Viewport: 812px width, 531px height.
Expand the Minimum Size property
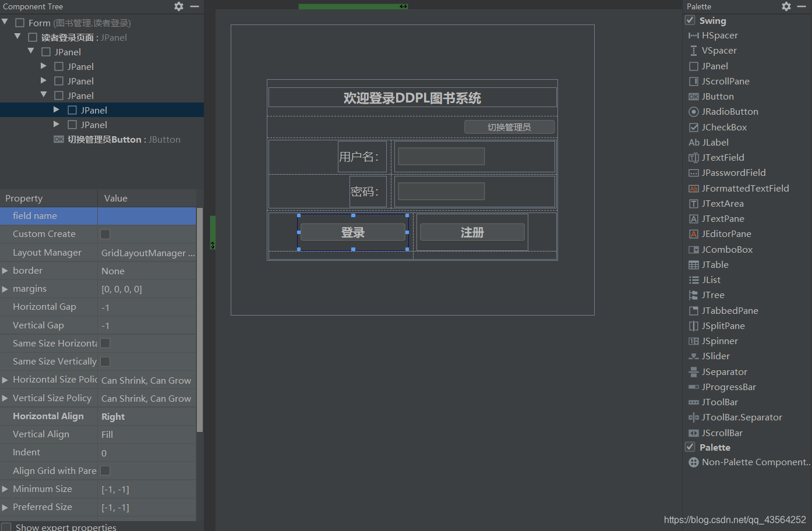tap(5, 489)
